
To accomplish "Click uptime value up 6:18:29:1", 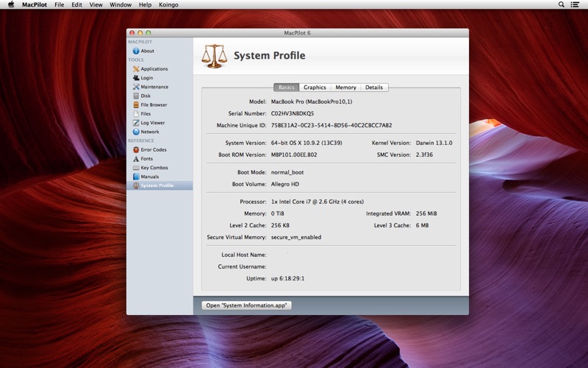I will pyautogui.click(x=287, y=279).
